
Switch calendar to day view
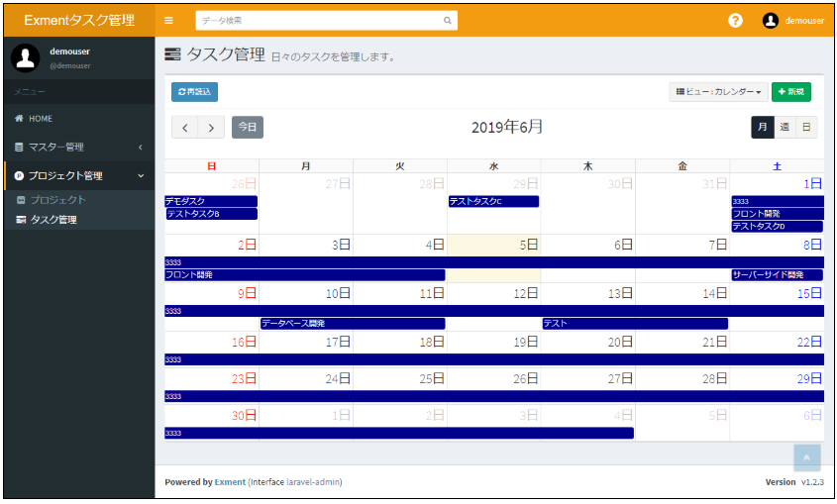[x=806, y=127]
